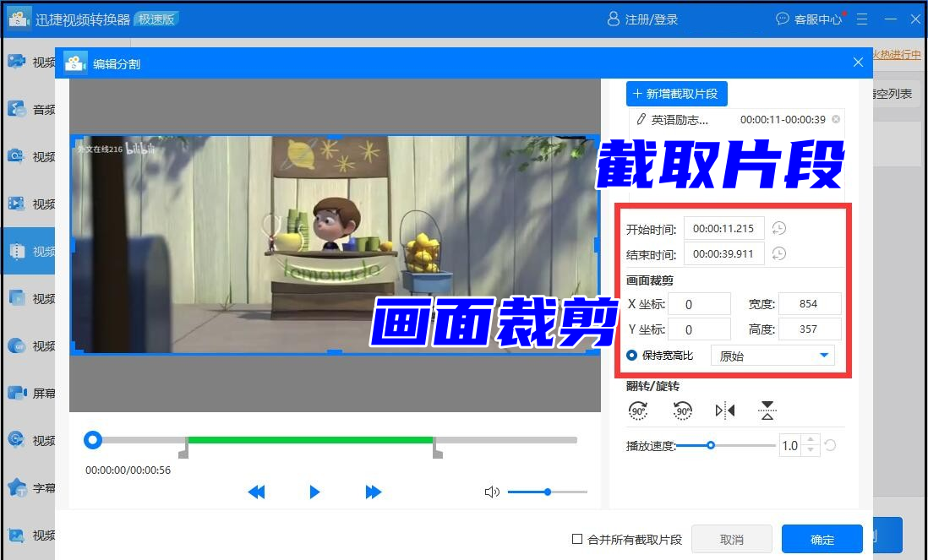928x560 pixels.
Task: Click the GIF sidebar icon
Action: point(17,345)
